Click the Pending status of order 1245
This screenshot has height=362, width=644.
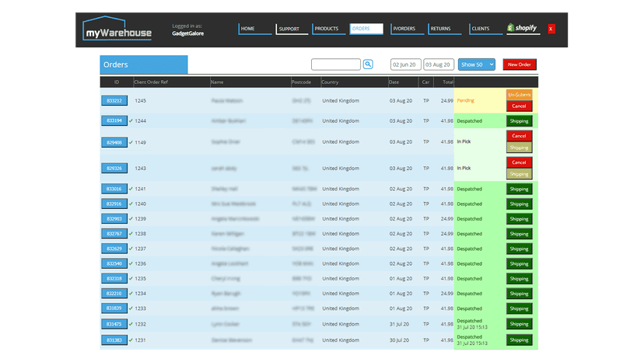click(x=465, y=100)
